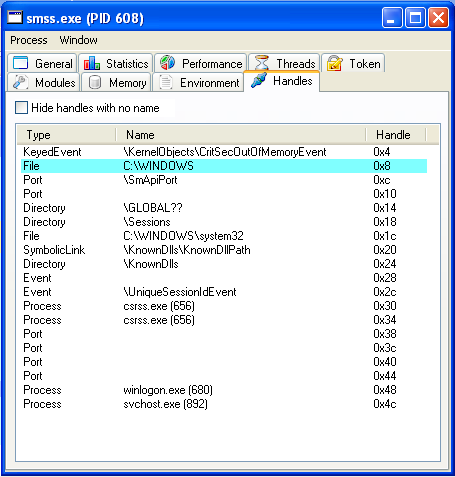Select the C:\WINDOWS\system32 file handle row
Image resolution: width=455 pixels, height=477 pixels.
(x=224, y=236)
